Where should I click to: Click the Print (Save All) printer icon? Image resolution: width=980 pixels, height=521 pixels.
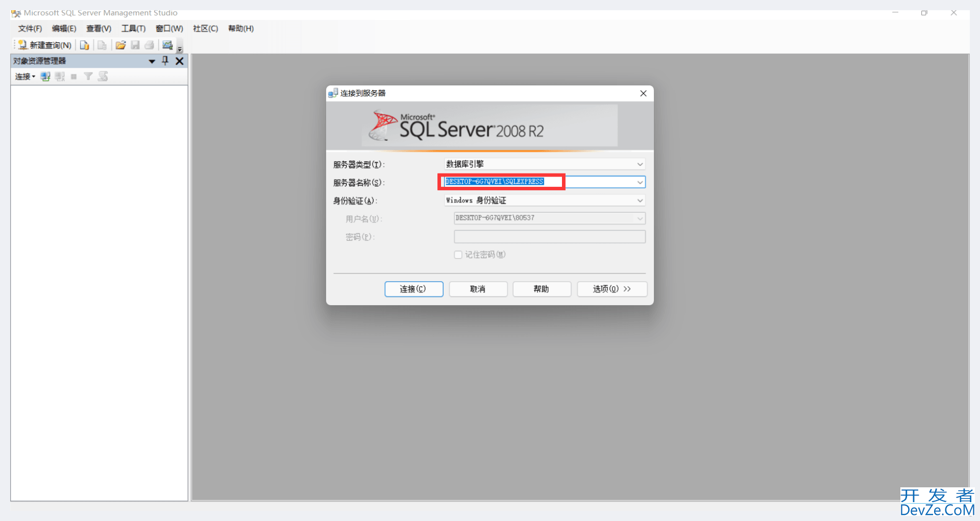point(149,45)
